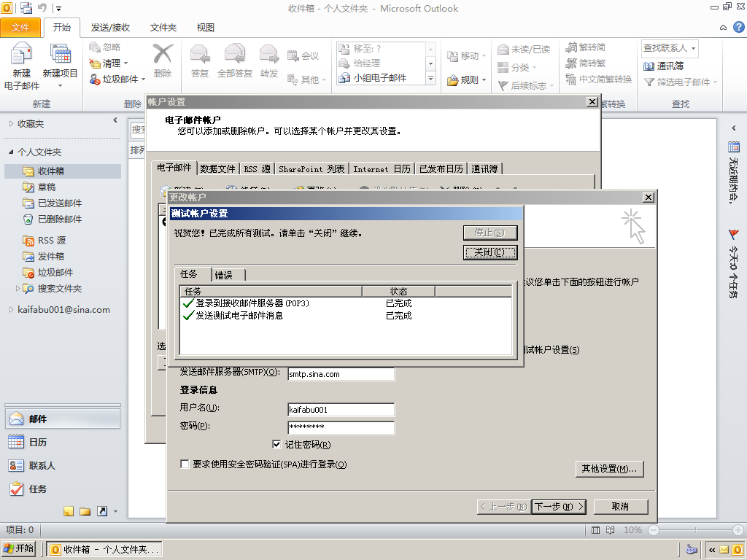The image size is (747, 560).
Task: Click the zoom out minus button
Action: point(654,530)
